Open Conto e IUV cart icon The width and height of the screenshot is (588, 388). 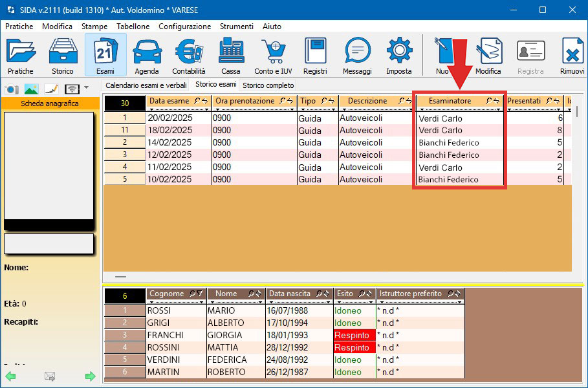[272, 55]
